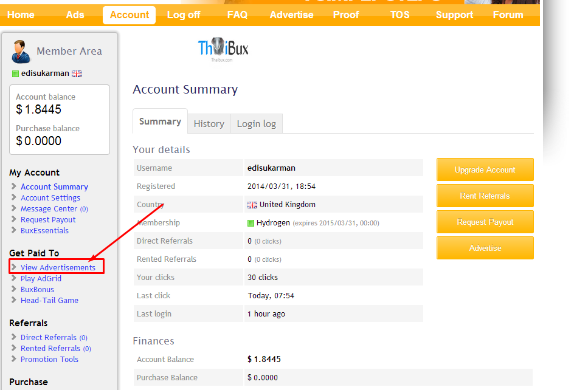588x390 pixels.
Task: Click the sidebar Account balance $1.8445 value
Action: click(x=39, y=109)
